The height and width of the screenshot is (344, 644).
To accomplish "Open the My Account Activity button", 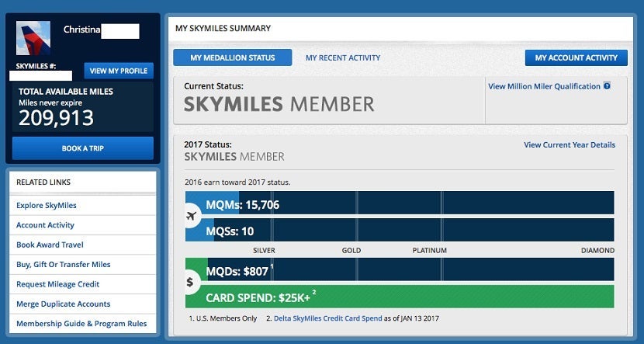I will 576,57.
